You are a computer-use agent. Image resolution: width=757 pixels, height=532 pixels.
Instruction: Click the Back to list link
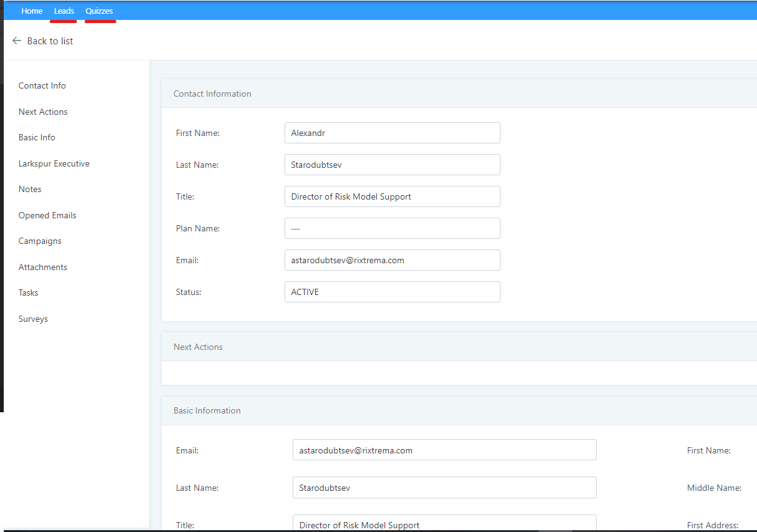[50, 41]
